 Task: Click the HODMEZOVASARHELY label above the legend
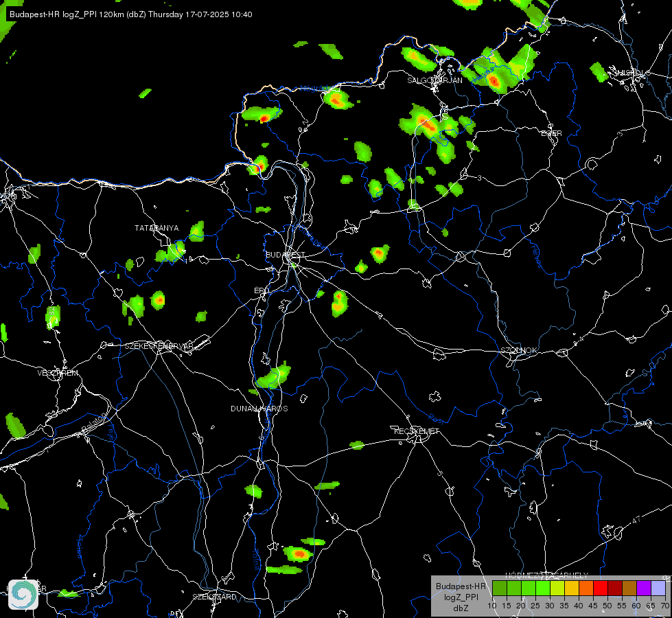(546, 575)
